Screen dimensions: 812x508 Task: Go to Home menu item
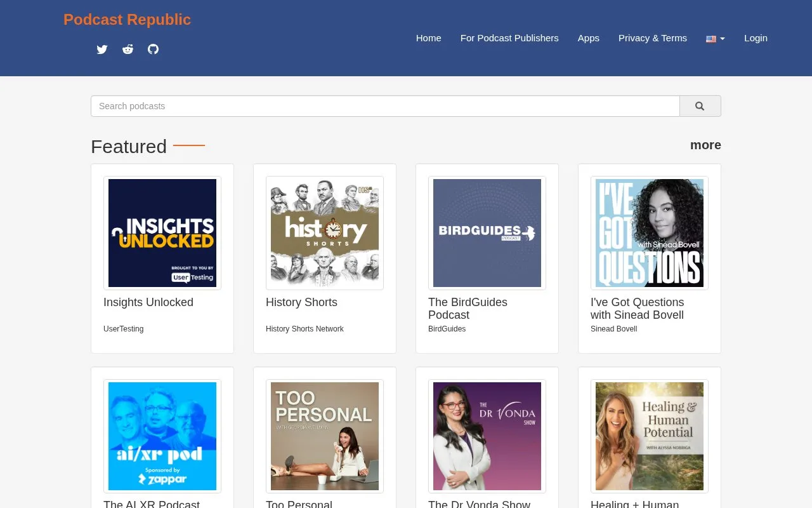[x=429, y=38]
